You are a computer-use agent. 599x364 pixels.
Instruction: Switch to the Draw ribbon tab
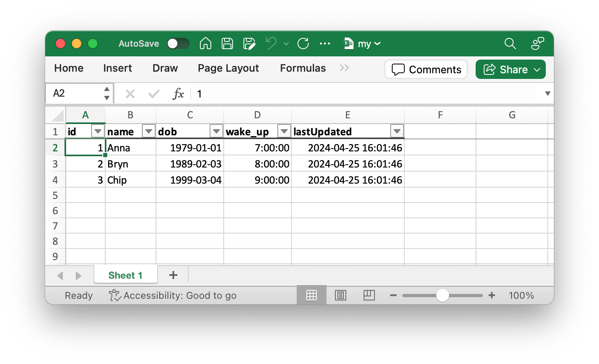[x=165, y=68]
